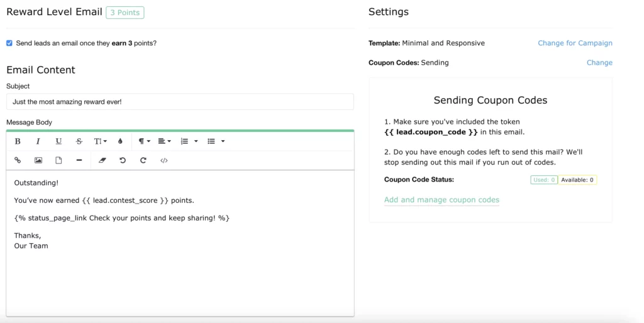Insert an unordered bullet list
The width and height of the screenshot is (644, 323).
click(x=211, y=141)
